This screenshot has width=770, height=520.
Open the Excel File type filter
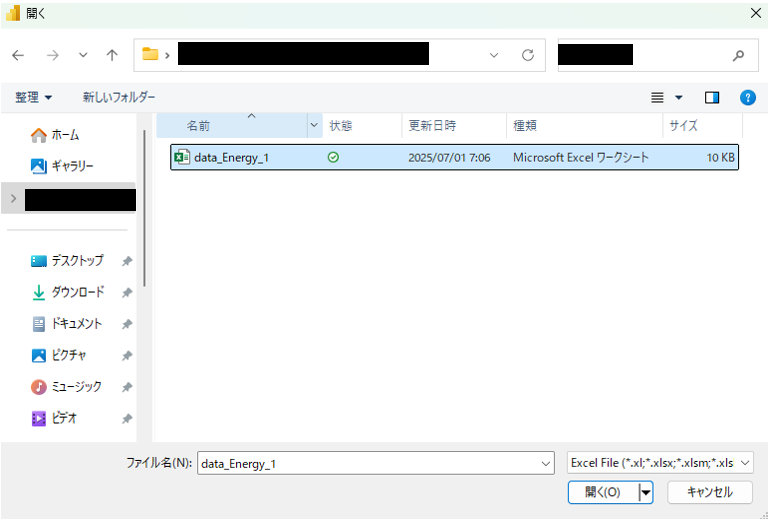point(660,463)
